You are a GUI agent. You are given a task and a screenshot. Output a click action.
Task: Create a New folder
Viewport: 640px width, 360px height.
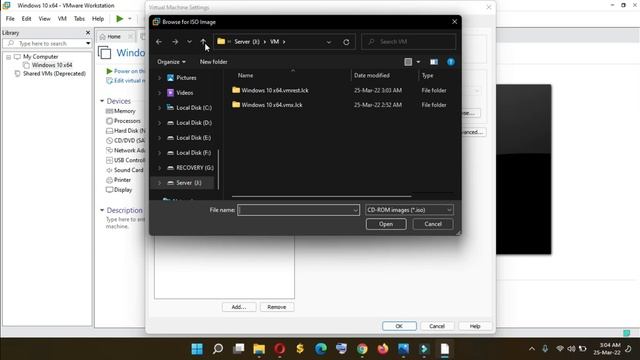pos(213,62)
